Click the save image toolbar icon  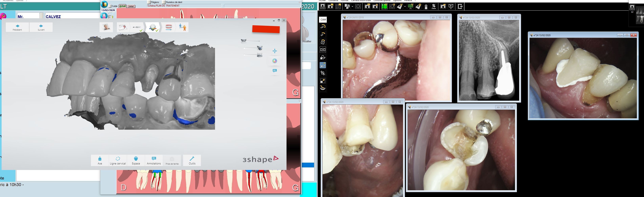(x=331, y=7)
